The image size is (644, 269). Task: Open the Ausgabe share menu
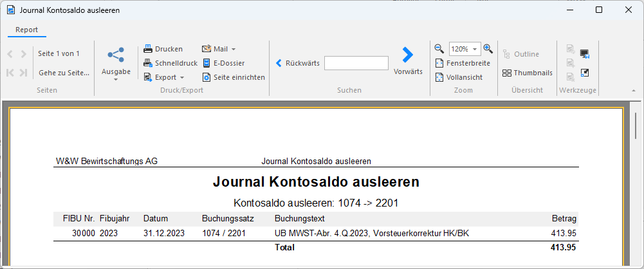coord(116,63)
